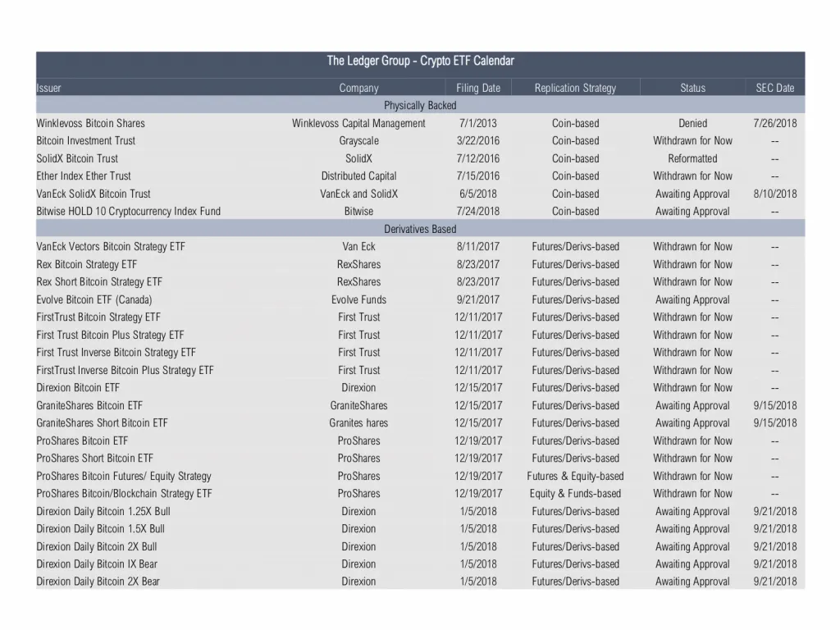Image resolution: width=840 pixels, height=630 pixels.
Task: Click 'First Trust Bitcoin Plus Strategy ETF' cell
Action: 111,336
